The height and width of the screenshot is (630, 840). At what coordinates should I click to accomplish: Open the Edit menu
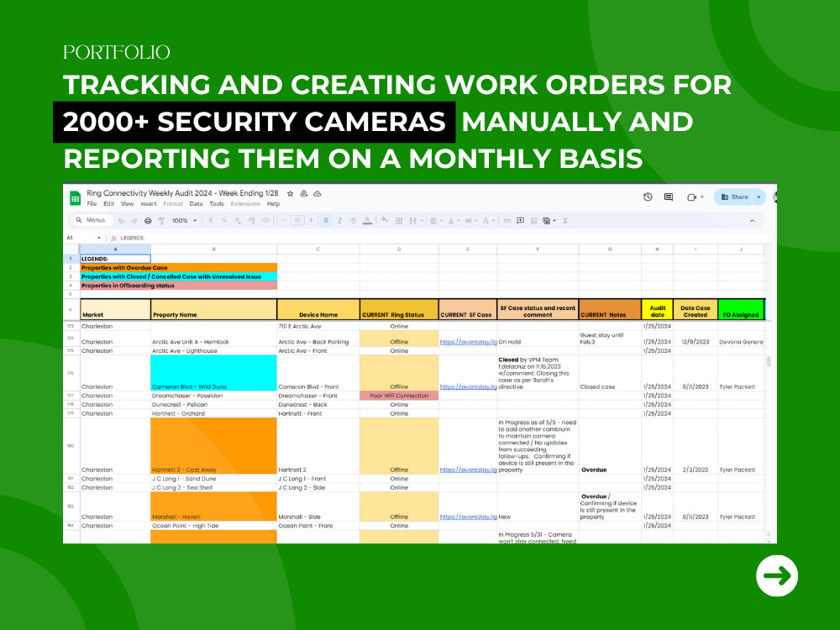[108, 204]
